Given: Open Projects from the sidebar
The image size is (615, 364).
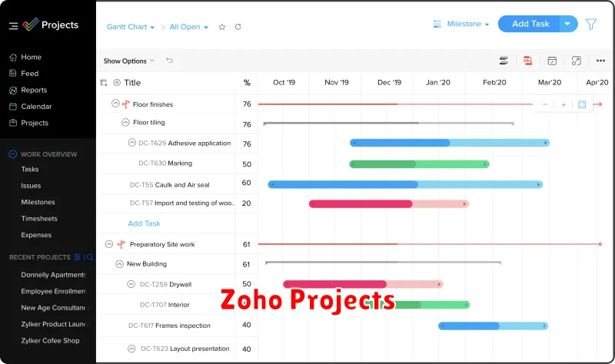Looking at the screenshot, I should [x=29, y=123].
